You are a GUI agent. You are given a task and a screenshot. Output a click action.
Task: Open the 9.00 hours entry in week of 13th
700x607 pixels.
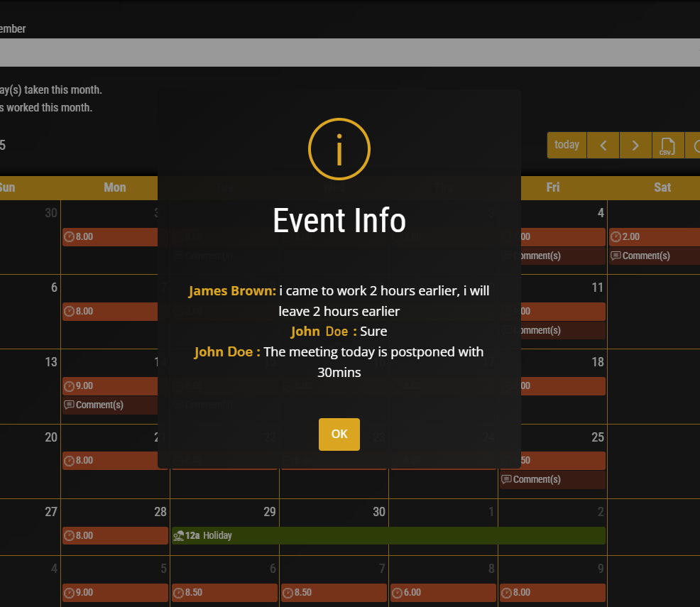pos(110,386)
